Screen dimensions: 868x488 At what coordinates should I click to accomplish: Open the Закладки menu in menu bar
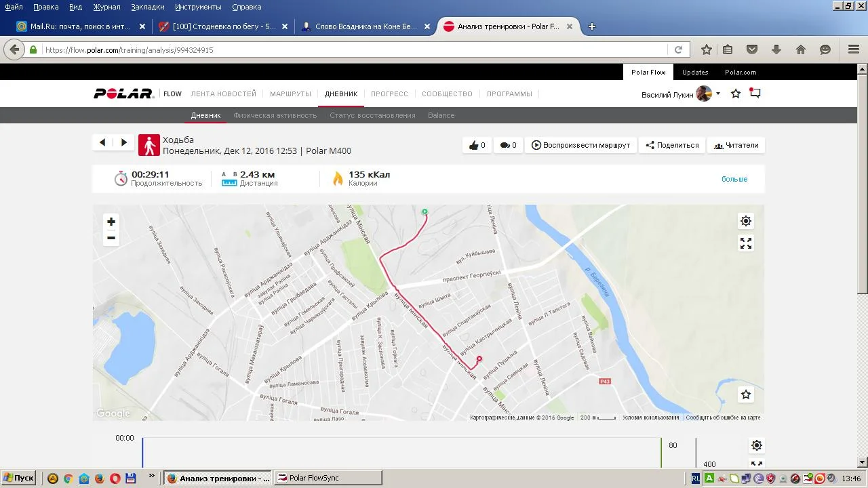point(148,7)
